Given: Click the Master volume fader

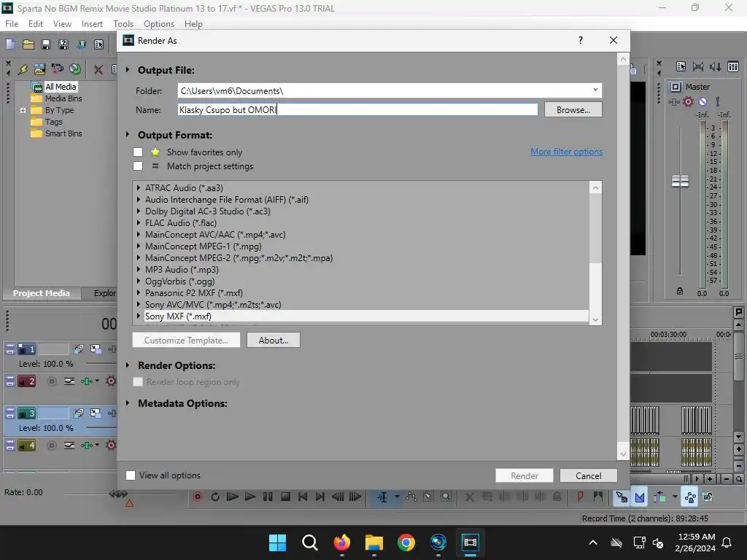Looking at the screenshot, I should pyautogui.click(x=680, y=181).
